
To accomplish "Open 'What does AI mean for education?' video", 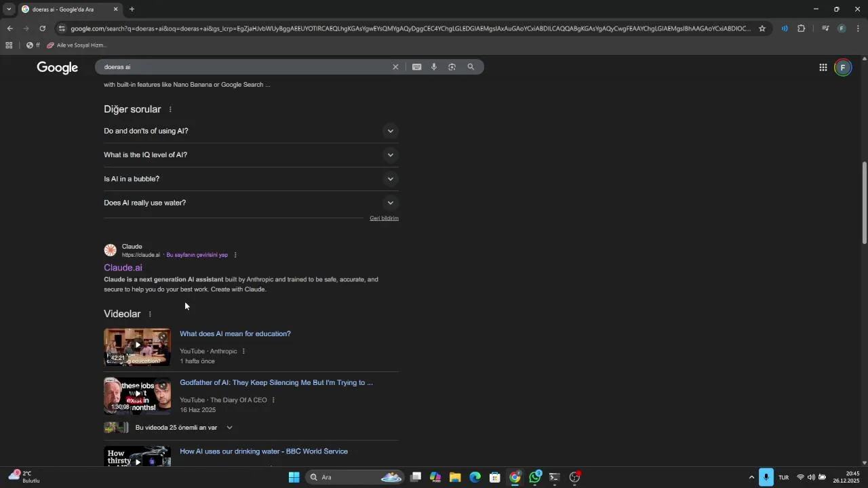I will [235, 333].
